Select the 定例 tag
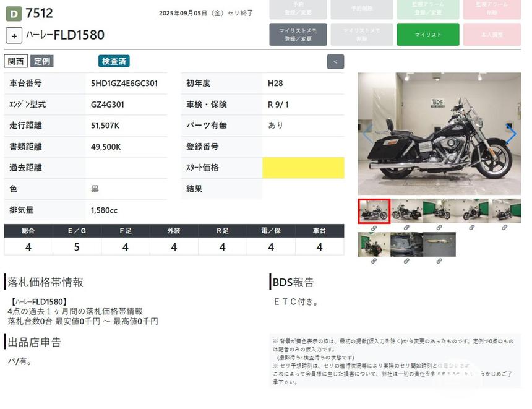The height and width of the screenshot is (409, 532). [x=42, y=61]
